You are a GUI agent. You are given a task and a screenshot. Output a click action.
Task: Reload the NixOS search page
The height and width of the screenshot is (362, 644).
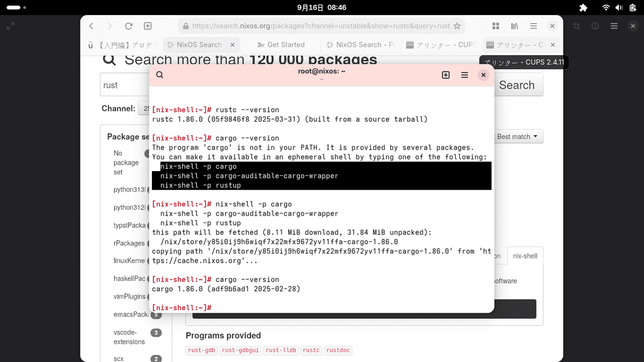(x=129, y=25)
